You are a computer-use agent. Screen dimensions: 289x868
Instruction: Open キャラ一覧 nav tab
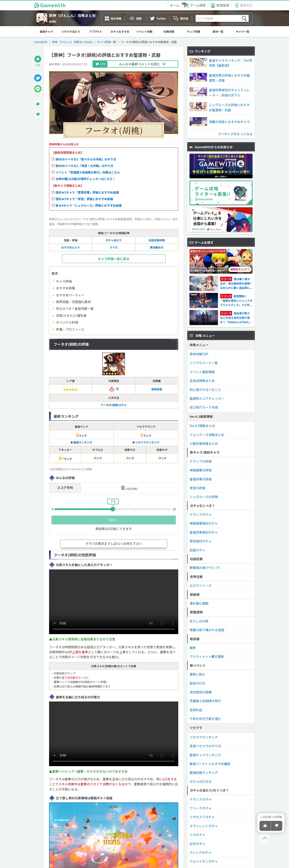click(x=242, y=32)
